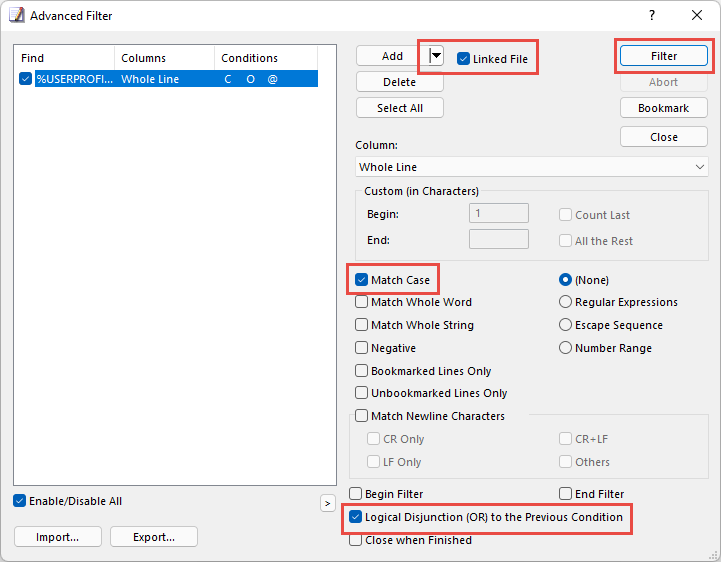Enable the Negative checkbox

(x=361, y=348)
